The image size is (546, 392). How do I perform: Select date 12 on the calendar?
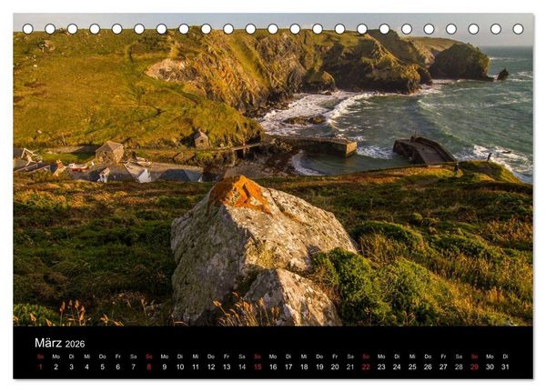(211, 367)
